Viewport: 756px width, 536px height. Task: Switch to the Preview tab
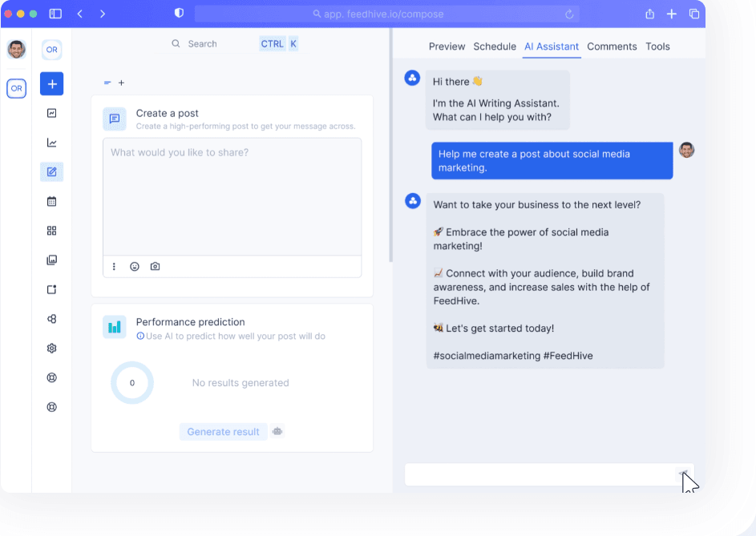(x=447, y=46)
